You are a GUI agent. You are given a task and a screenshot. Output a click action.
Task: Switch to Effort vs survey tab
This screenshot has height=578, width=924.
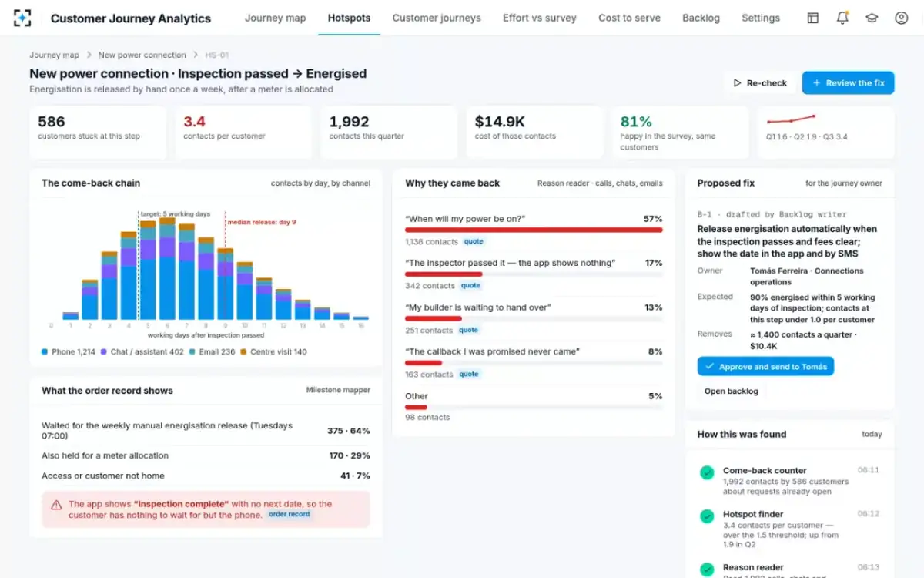coord(540,18)
